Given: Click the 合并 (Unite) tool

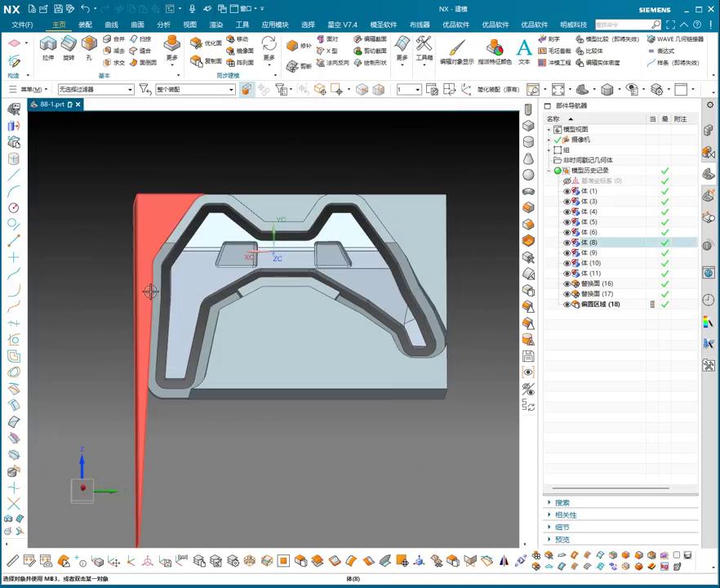Looking at the screenshot, I should point(114,39).
